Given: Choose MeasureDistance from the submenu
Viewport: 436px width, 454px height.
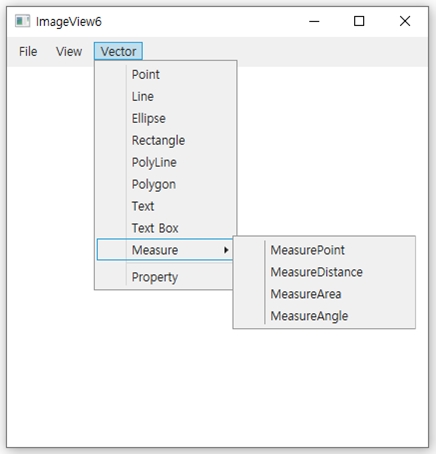Looking at the screenshot, I should 324,272.
